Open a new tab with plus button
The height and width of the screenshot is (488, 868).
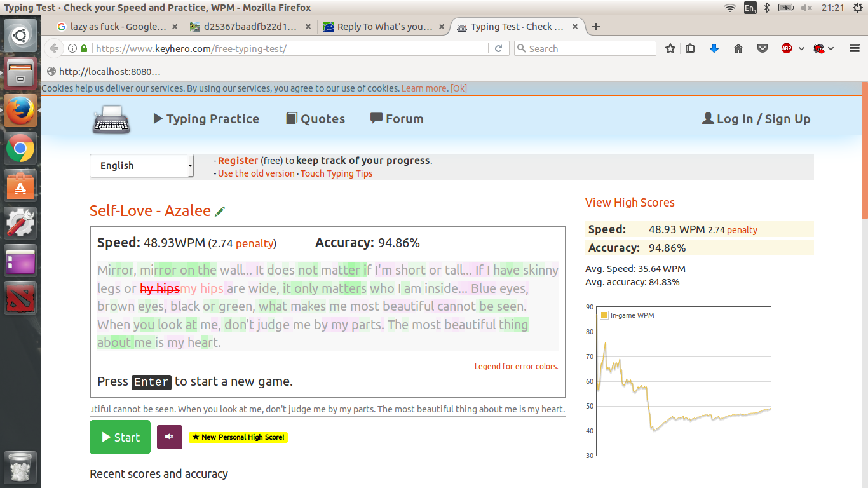[596, 27]
